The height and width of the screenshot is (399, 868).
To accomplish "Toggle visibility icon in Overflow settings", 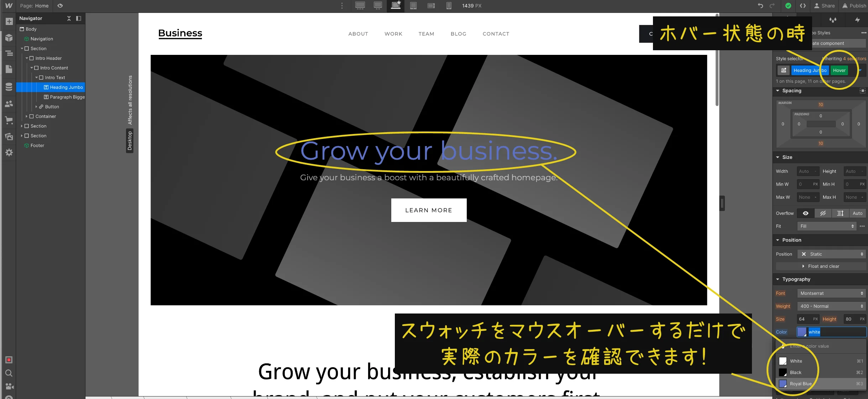I will (x=806, y=213).
